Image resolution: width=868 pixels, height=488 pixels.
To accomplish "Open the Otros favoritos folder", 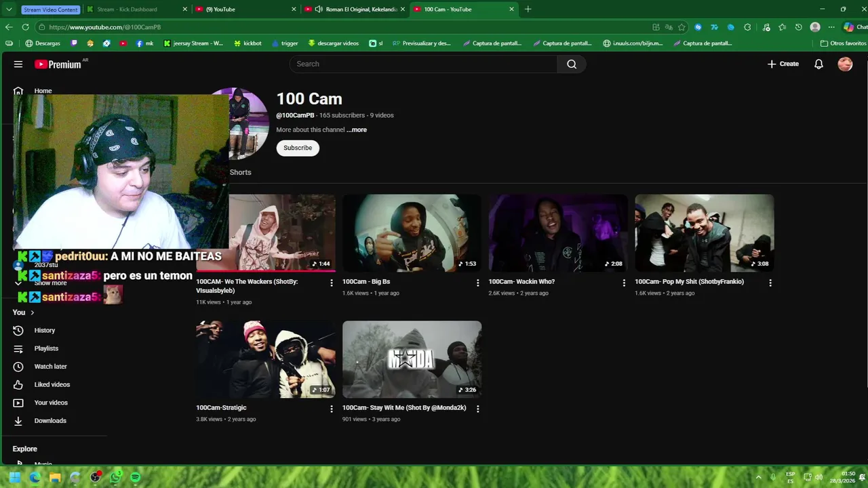I will pyautogui.click(x=843, y=43).
